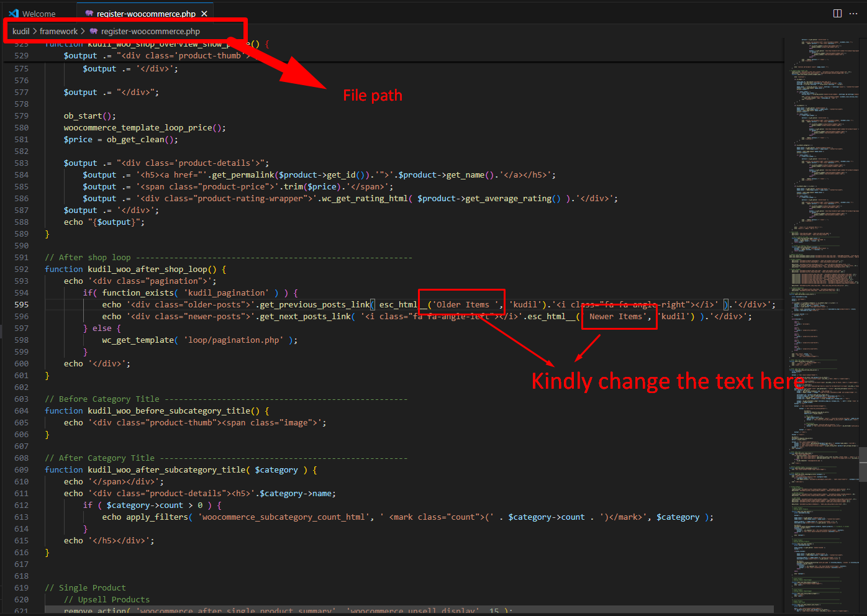The image size is (867, 616).
Task: Click wc_get_rating_html on line 586
Action: tap(365, 199)
